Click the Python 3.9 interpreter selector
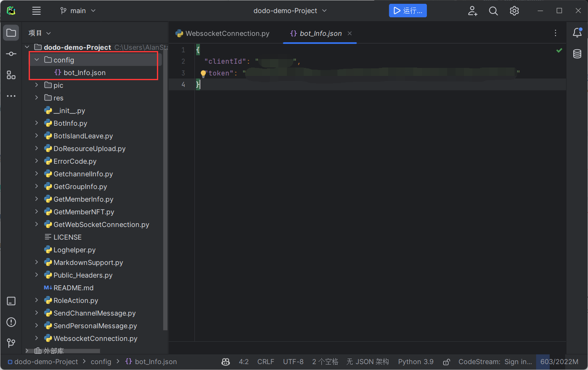 tap(415, 362)
